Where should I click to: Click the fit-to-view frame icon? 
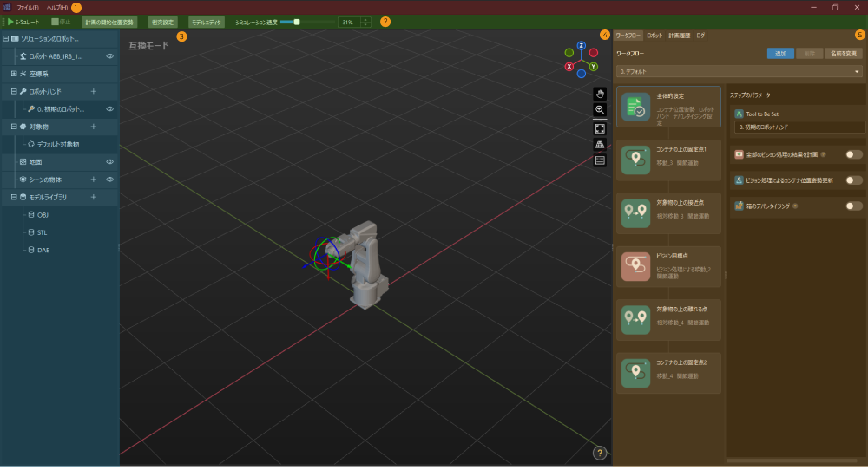point(600,129)
